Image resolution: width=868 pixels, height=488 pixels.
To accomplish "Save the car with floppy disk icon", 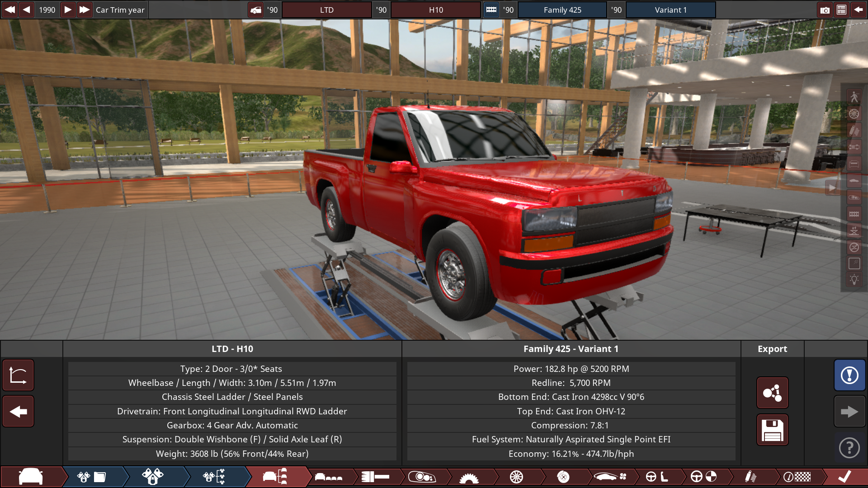I will pyautogui.click(x=773, y=430).
